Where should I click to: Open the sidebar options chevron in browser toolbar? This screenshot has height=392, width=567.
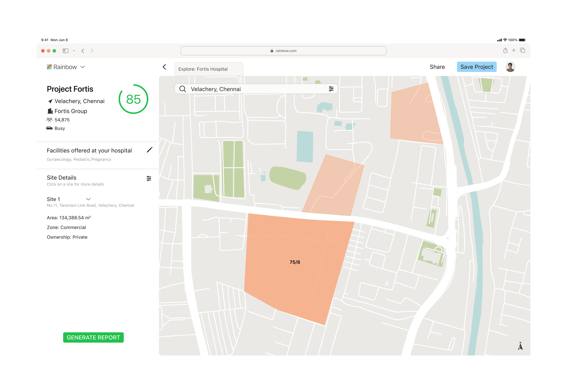[x=74, y=51]
